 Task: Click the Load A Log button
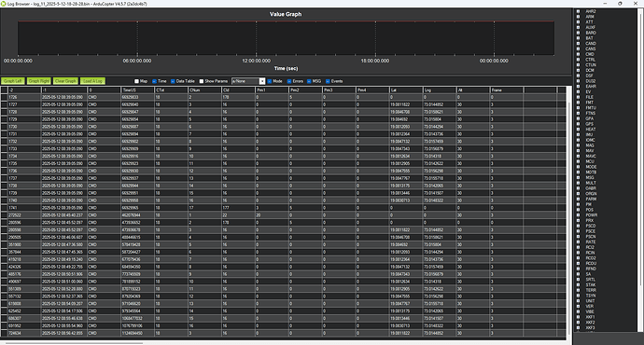[x=92, y=81]
